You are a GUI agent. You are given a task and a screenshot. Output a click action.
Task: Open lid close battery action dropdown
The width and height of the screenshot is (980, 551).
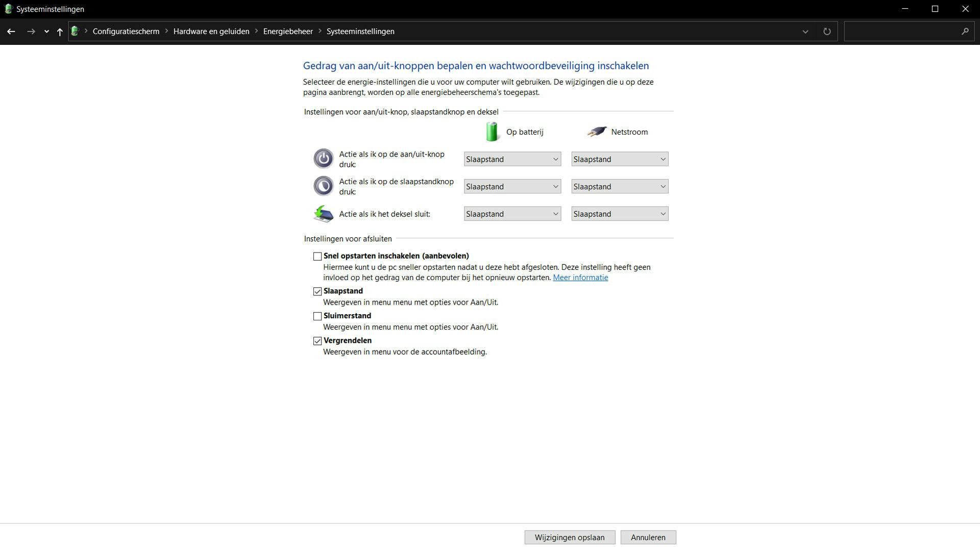(x=512, y=214)
